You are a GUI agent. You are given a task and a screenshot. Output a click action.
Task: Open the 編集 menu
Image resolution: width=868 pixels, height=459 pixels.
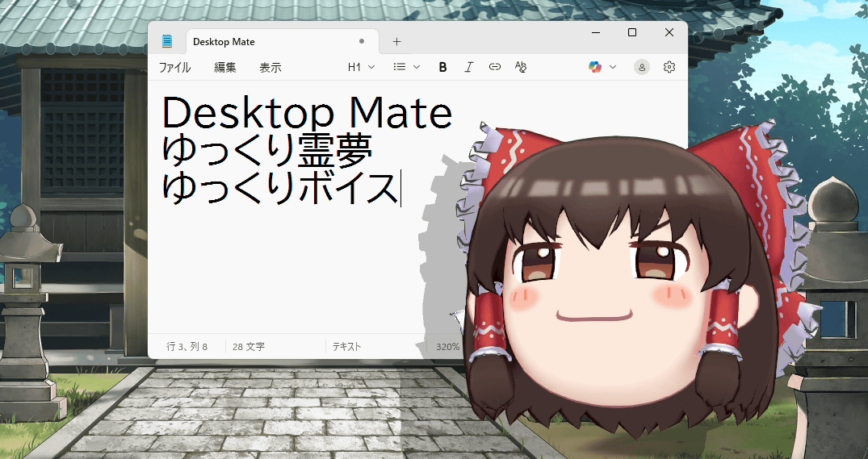(x=225, y=68)
